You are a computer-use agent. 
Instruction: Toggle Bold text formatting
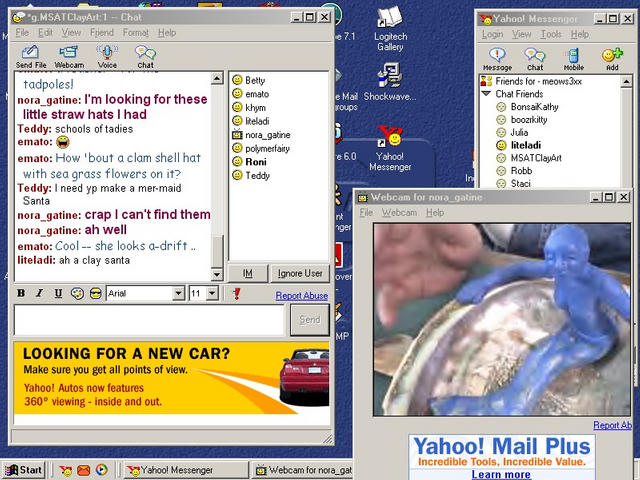click(x=21, y=293)
